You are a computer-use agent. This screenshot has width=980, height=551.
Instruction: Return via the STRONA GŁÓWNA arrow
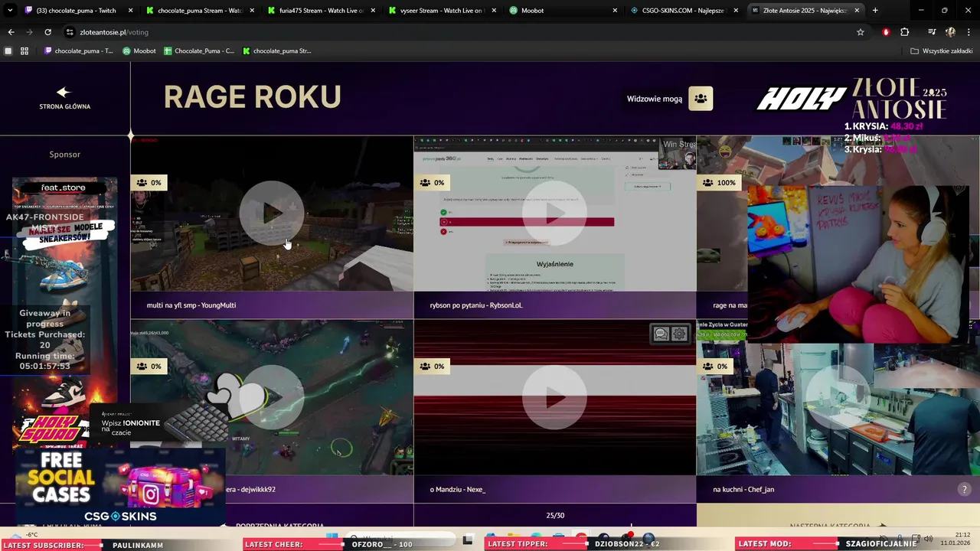(64, 98)
